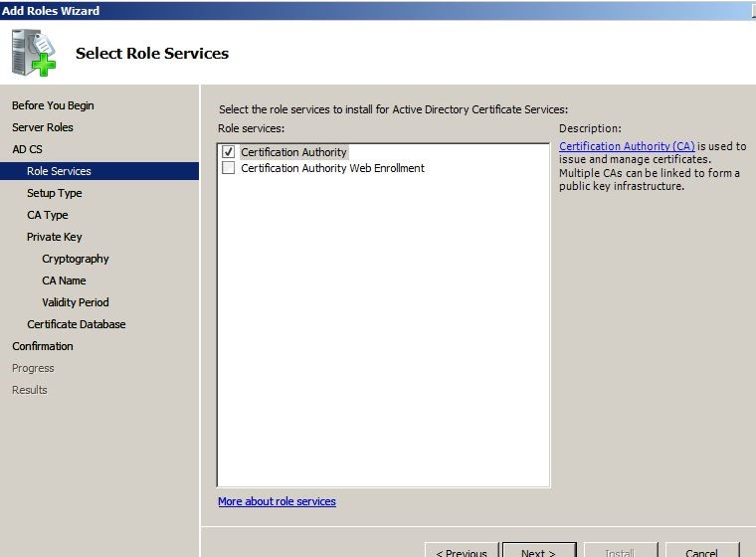The image size is (756, 557).
Task: Jump to Confirmation step
Action: (x=43, y=346)
